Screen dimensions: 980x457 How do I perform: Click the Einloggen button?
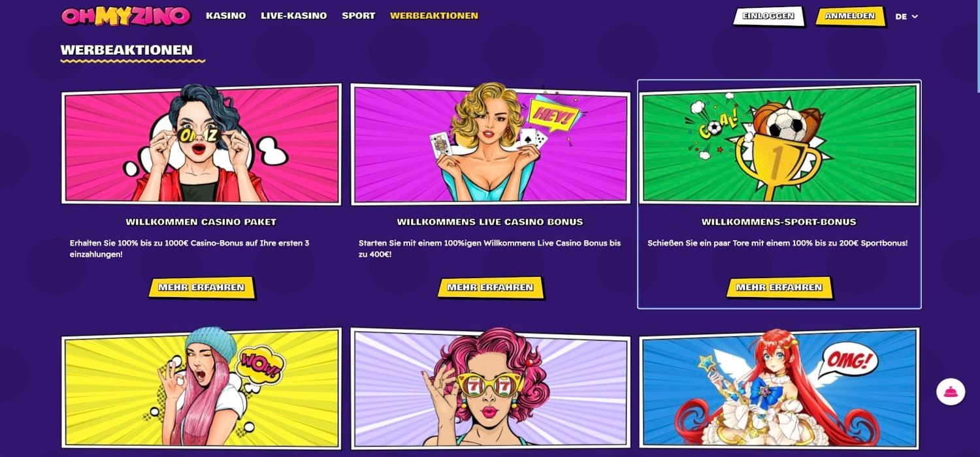click(x=768, y=16)
